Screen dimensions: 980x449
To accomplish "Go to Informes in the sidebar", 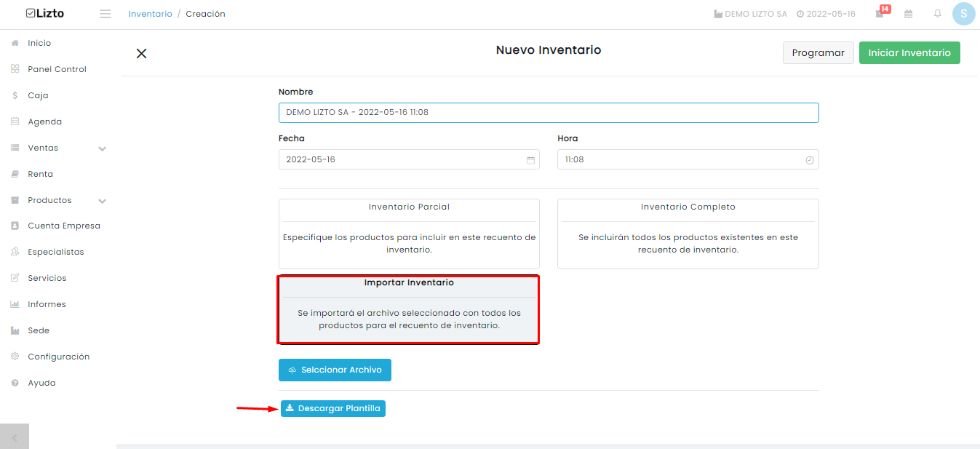I will pyautogui.click(x=47, y=304).
